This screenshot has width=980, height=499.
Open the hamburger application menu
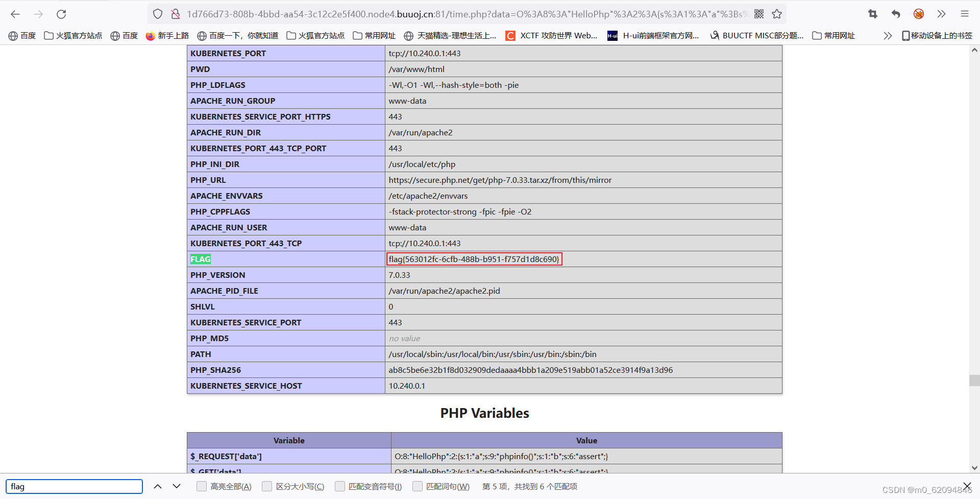(x=965, y=14)
